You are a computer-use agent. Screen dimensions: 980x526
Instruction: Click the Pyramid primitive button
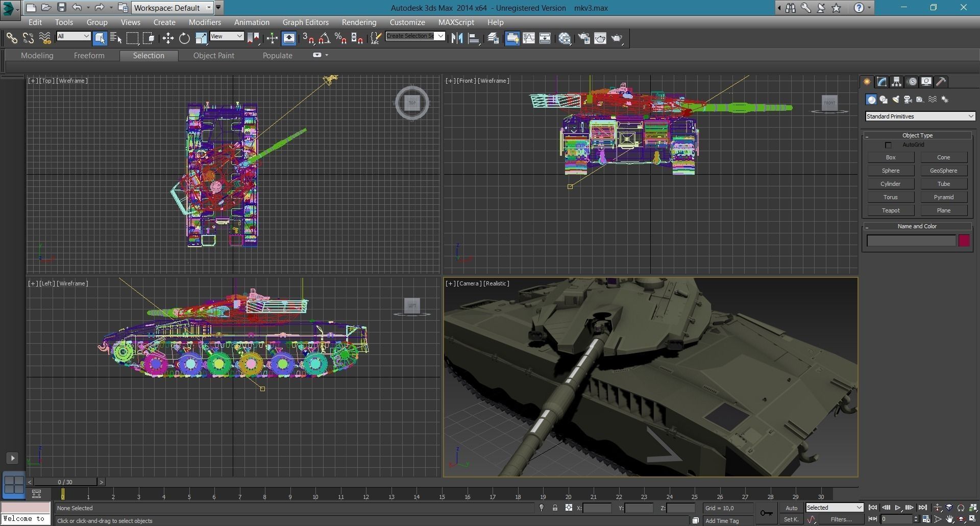pos(943,197)
